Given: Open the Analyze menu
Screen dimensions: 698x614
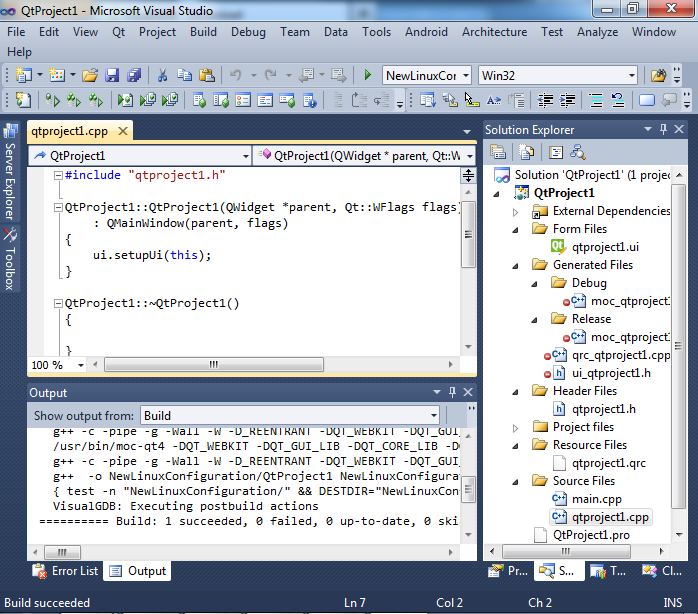Looking at the screenshot, I should pos(597,32).
